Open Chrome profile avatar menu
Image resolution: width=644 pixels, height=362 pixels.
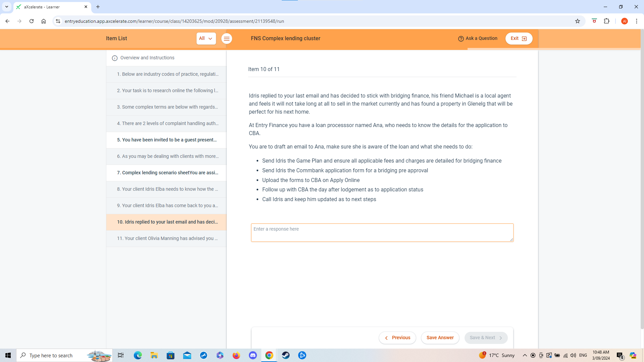coord(624,21)
